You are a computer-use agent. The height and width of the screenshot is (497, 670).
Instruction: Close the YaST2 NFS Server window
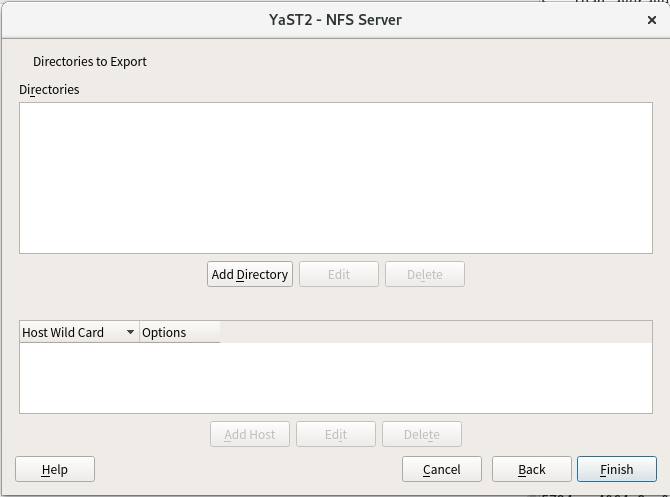[652, 20]
